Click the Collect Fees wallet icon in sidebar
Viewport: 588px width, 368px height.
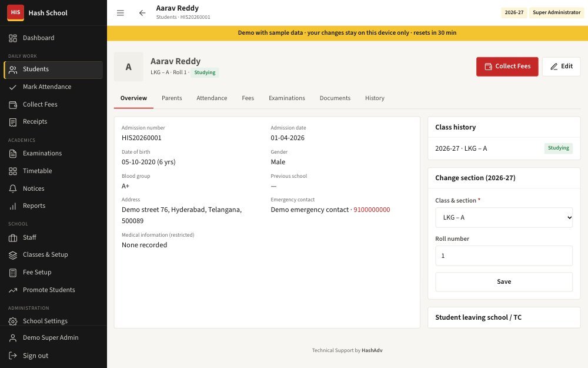tap(13, 105)
